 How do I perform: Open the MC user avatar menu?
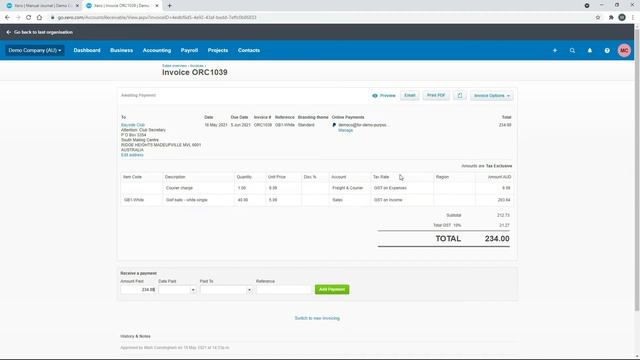click(624, 51)
